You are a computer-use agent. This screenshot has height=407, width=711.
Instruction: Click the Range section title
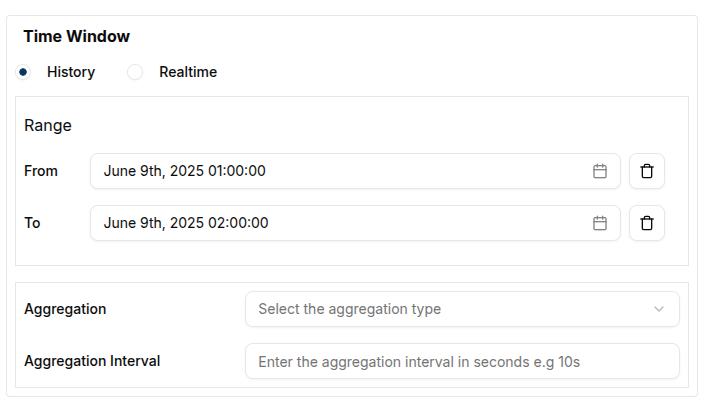click(48, 126)
